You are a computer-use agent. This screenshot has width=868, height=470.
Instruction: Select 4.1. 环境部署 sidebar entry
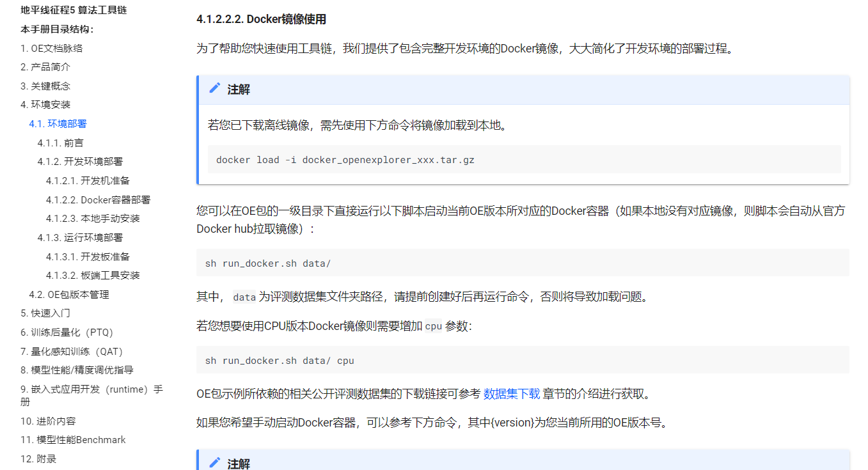[x=58, y=123]
